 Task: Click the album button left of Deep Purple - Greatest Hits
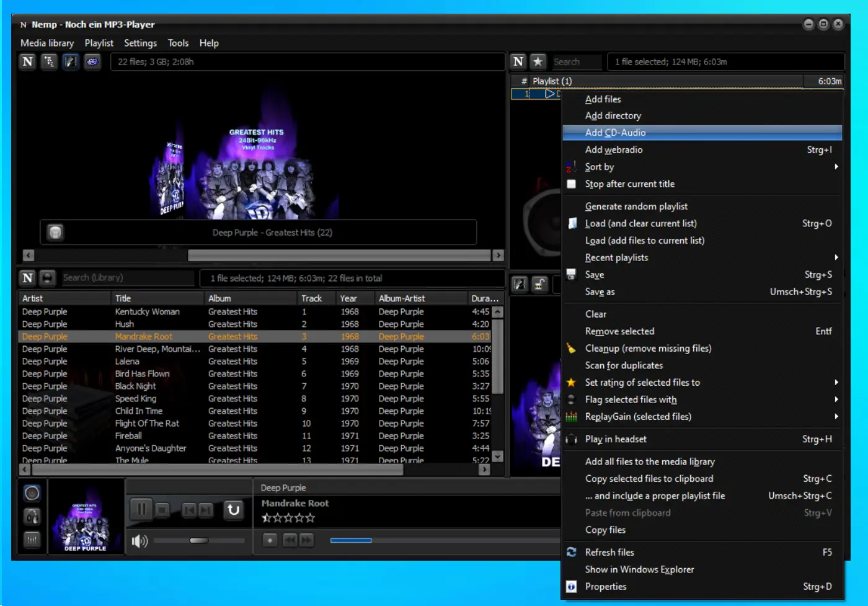[x=55, y=232]
